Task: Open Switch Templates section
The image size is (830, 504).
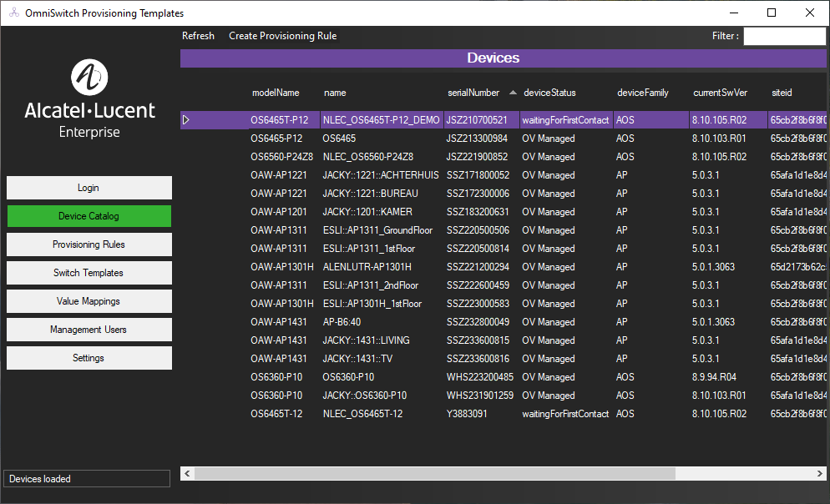Action: tap(89, 273)
